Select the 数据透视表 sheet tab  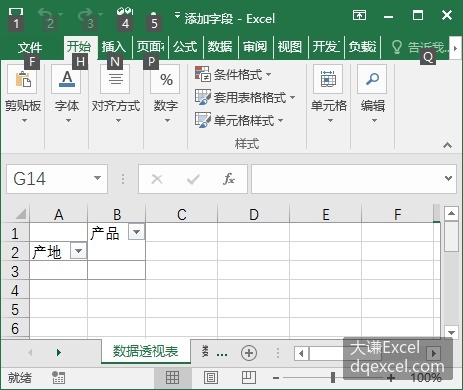coord(145,351)
